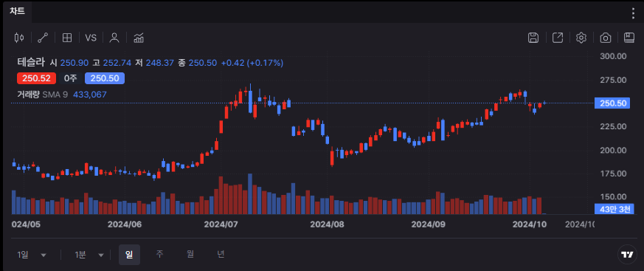Select the 차트 tab
The height and width of the screenshot is (271, 644).
tap(18, 12)
